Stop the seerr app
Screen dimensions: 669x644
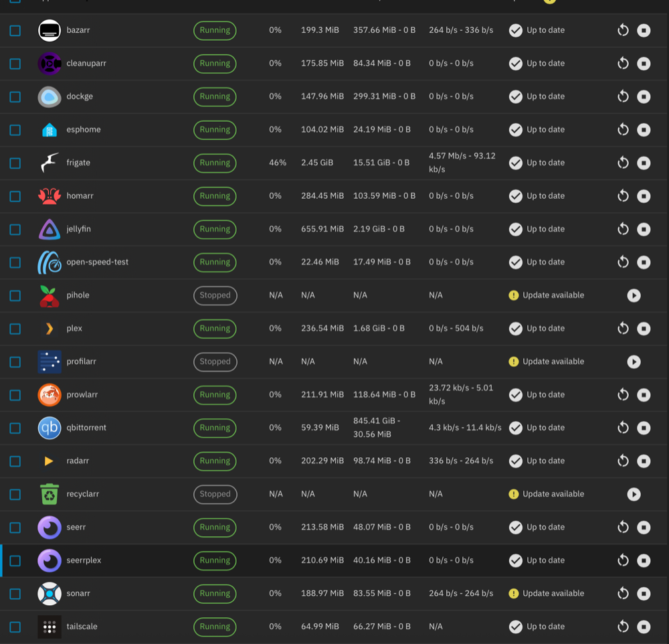coord(644,528)
